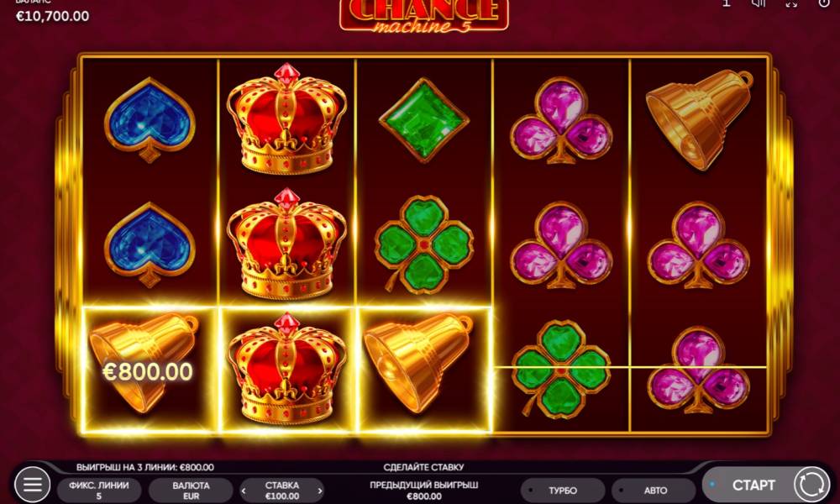This screenshot has height=504, width=840.
Task: Click the balance amount €10,700.00
Action: [52, 17]
